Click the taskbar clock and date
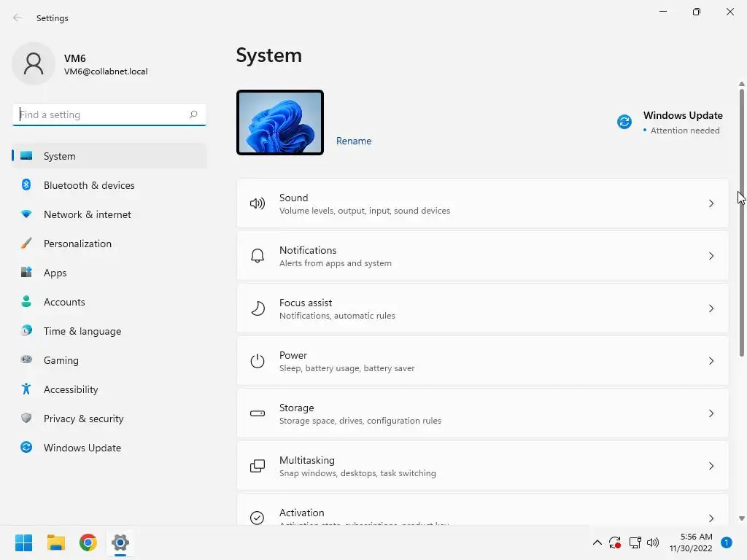 click(x=691, y=542)
